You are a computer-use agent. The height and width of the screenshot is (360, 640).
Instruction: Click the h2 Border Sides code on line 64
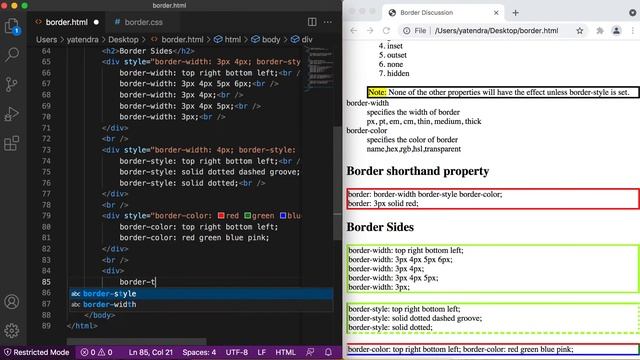point(148,51)
